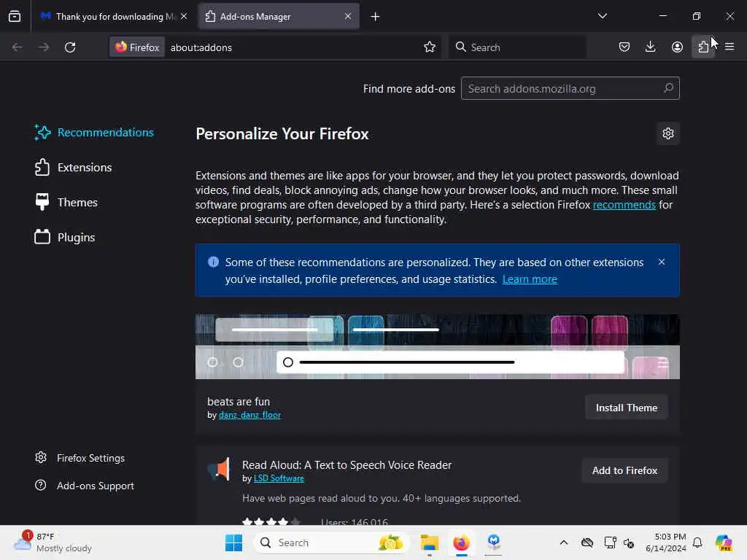Click Add to Firefox for Read Aloud
The width and height of the screenshot is (747, 560).
pos(624,470)
